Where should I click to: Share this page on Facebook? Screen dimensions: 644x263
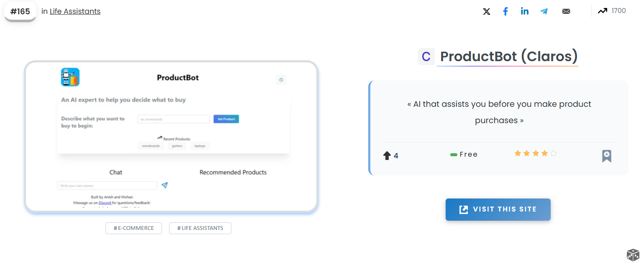[505, 11]
